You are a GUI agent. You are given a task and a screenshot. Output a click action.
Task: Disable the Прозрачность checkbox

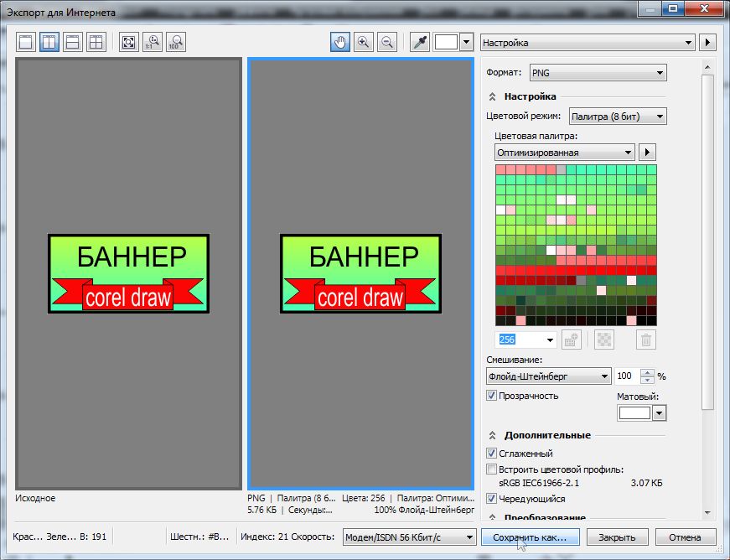pyautogui.click(x=492, y=395)
